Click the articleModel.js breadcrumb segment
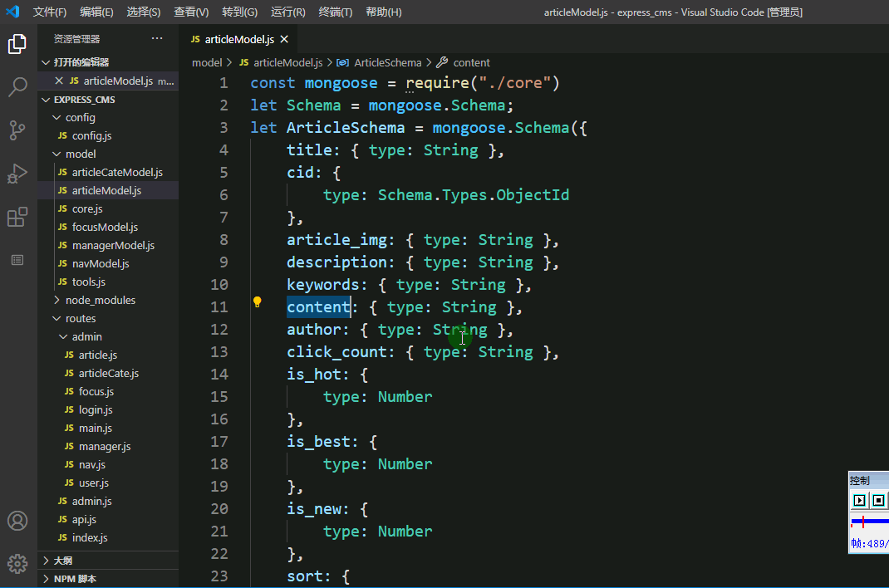The width and height of the screenshot is (889, 588). (x=281, y=62)
